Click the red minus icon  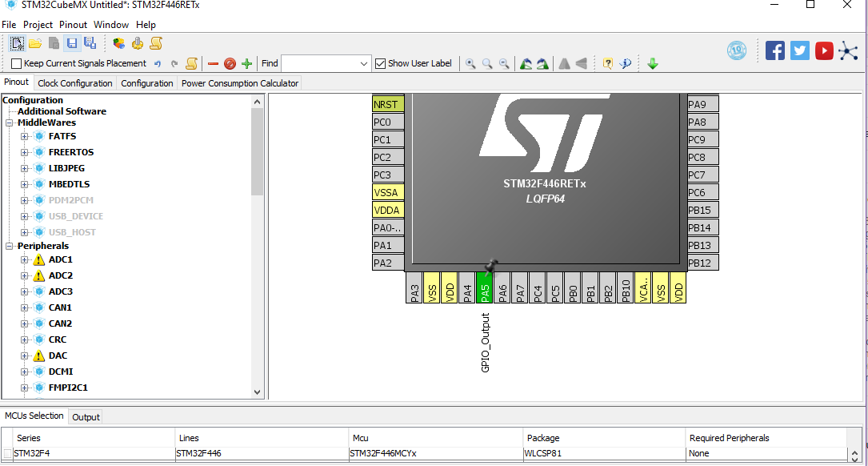tap(213, 64)
